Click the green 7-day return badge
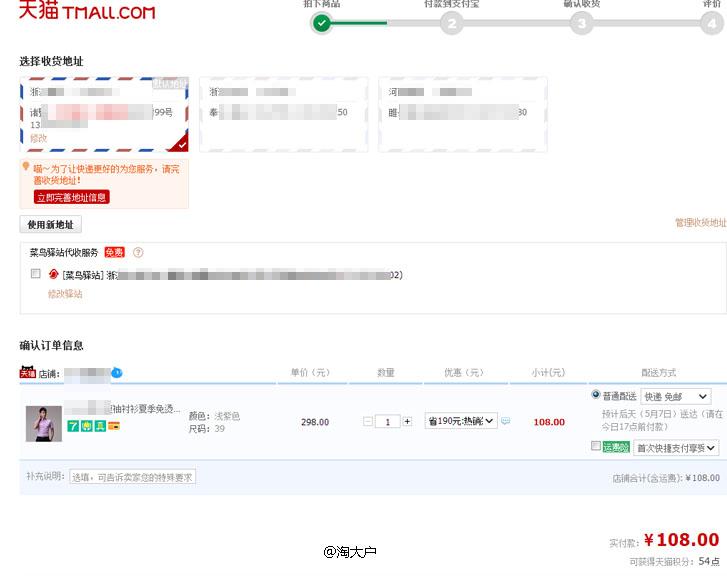Image resolution: width=727 pixels, height=576 pixels. pyautogui.click(x=73, y=426)
